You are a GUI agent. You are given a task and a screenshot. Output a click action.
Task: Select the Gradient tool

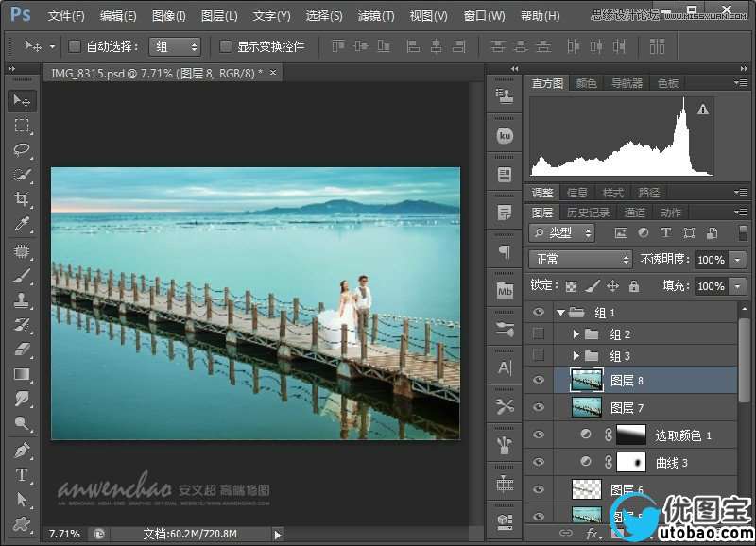22,374
